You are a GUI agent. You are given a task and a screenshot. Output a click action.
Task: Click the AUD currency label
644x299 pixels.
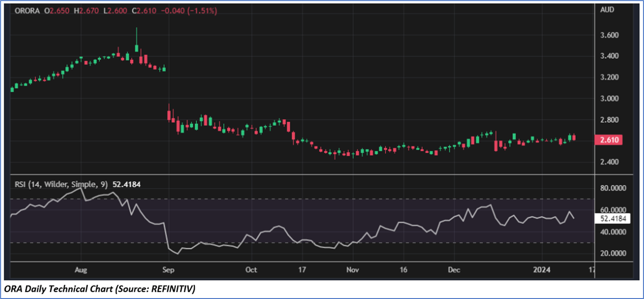click(x=607, y=9)
